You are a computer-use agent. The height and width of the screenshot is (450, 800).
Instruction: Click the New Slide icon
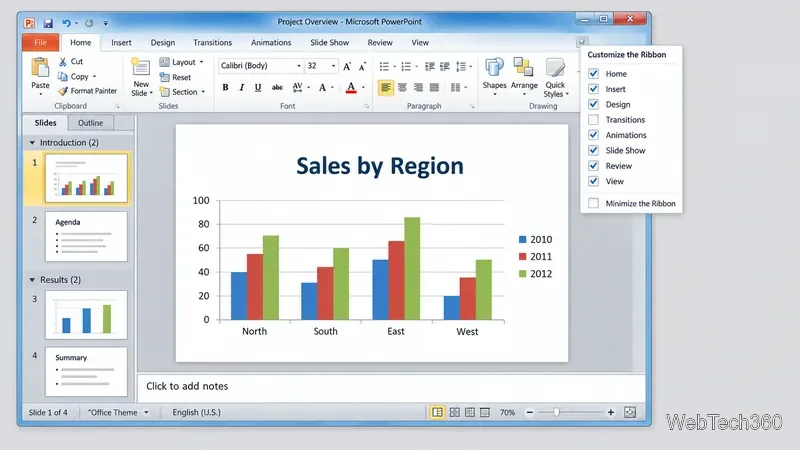click(141, 67)
